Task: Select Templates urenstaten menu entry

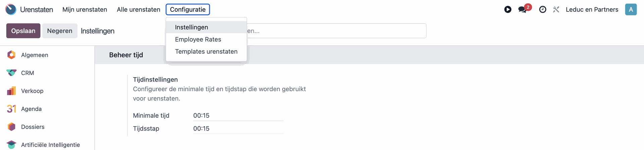Action: tap(206, 51)
